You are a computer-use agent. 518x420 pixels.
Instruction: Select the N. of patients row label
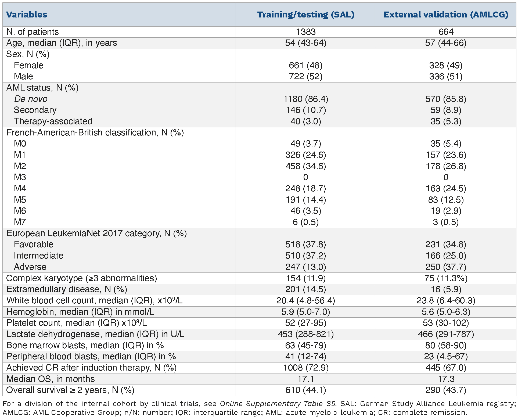point(33,32)
